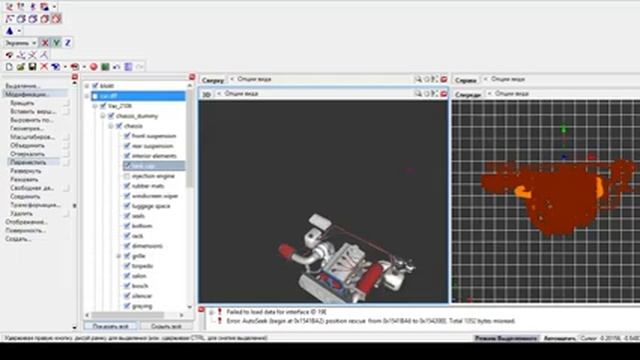Screen dimensions: 640x360
Task: Uncheck the rubber mats checkbox
Action: 127,186
